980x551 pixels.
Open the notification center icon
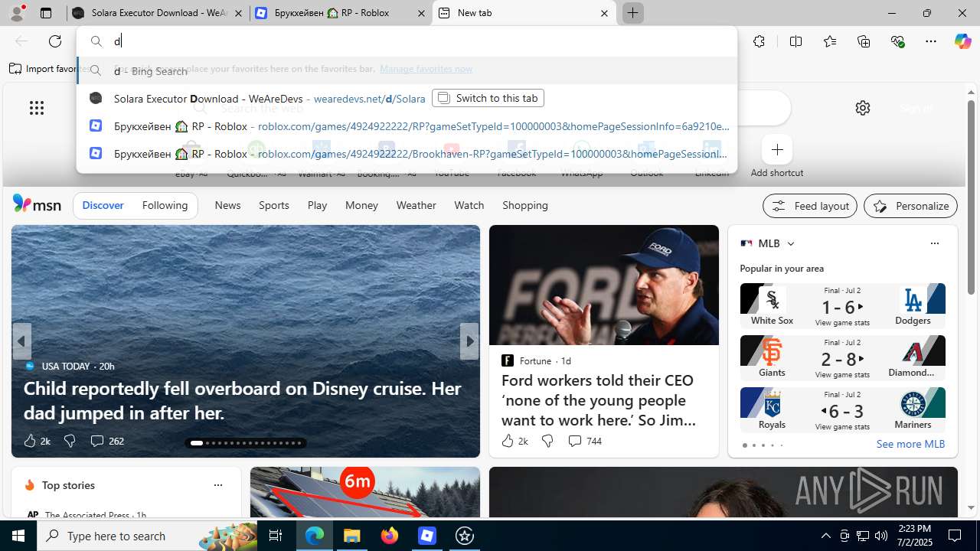point(955,536)
